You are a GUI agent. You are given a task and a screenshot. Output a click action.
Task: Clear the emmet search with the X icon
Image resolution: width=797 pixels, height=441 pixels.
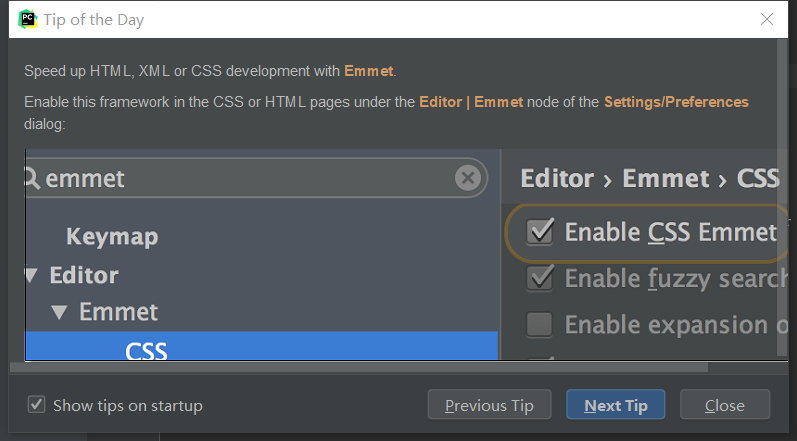[x=467, y=179]
